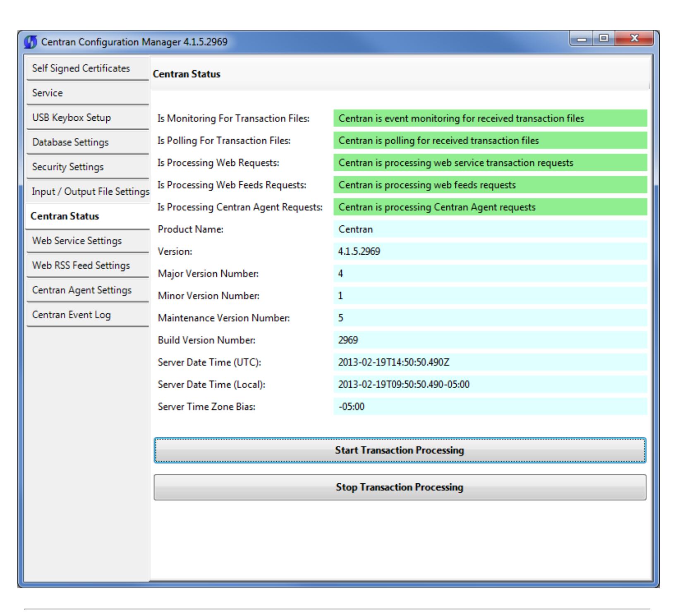Click Stop Transaction Processing button
This screenshot has height=616, width=675.
pyautogui.click(x=400, y=487)
